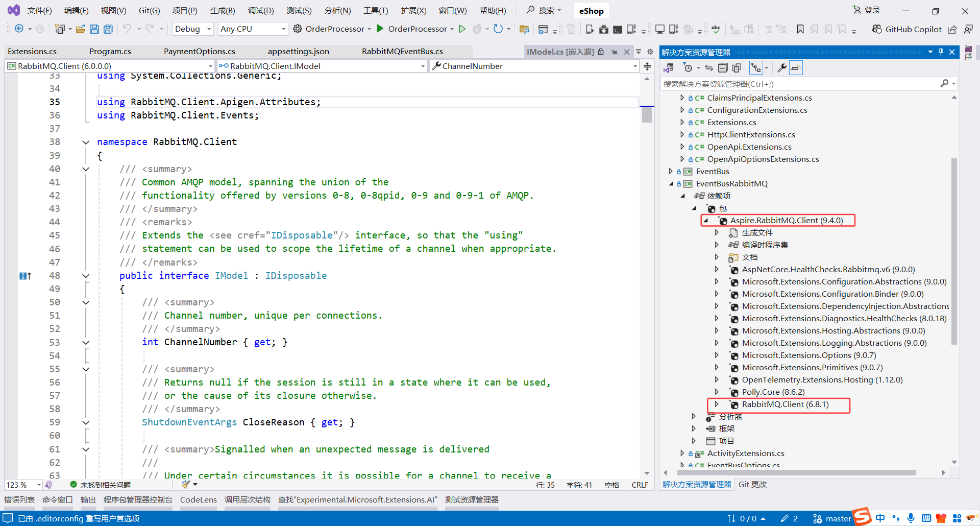
Task: Close the IModel.cs tab
Action: point(627,52)
